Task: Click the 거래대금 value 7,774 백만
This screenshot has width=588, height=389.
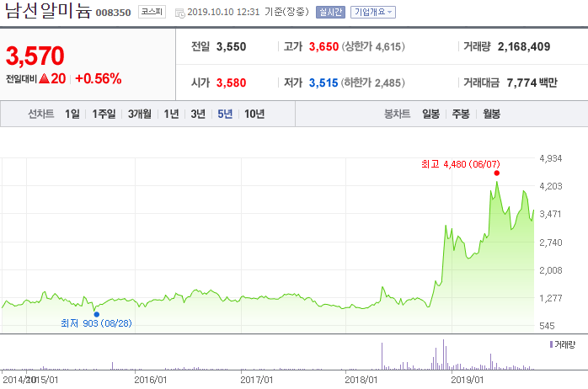Action: click(x=532, y=83)
